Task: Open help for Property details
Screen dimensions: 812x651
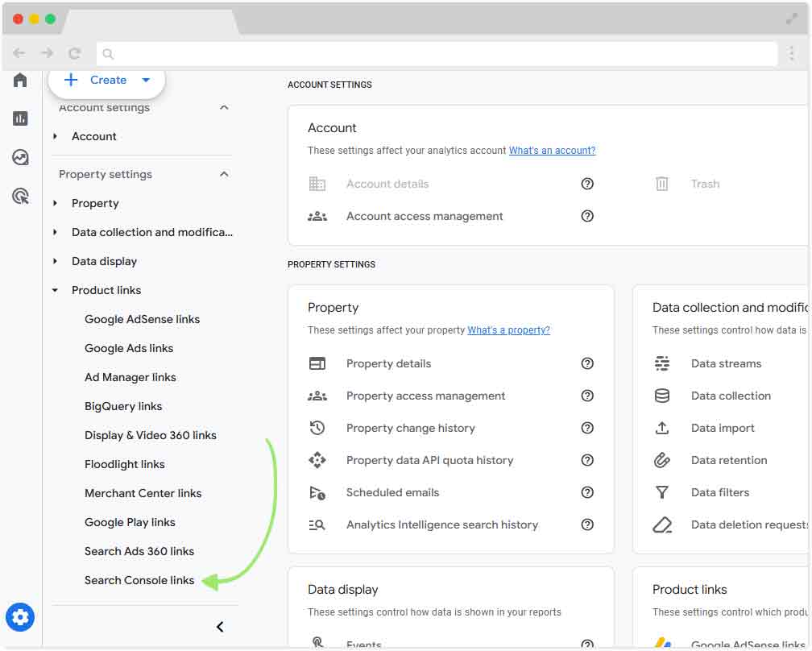Action: 586,363
